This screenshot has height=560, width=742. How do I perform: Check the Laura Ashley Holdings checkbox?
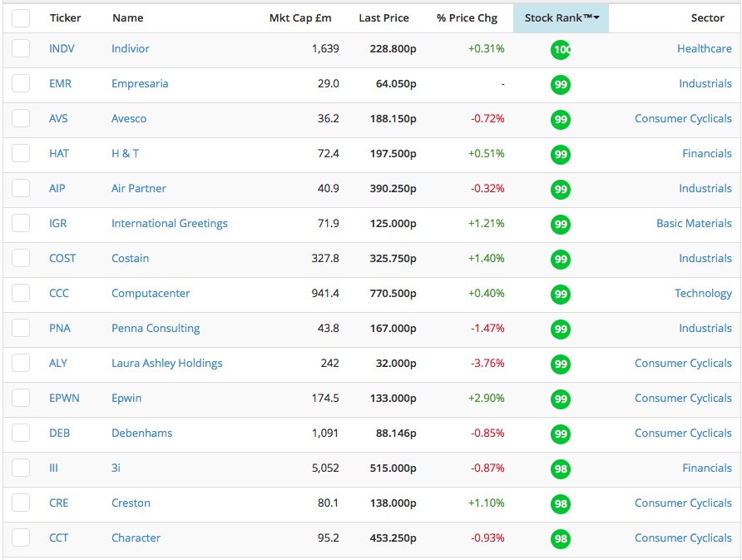point(21,363)
